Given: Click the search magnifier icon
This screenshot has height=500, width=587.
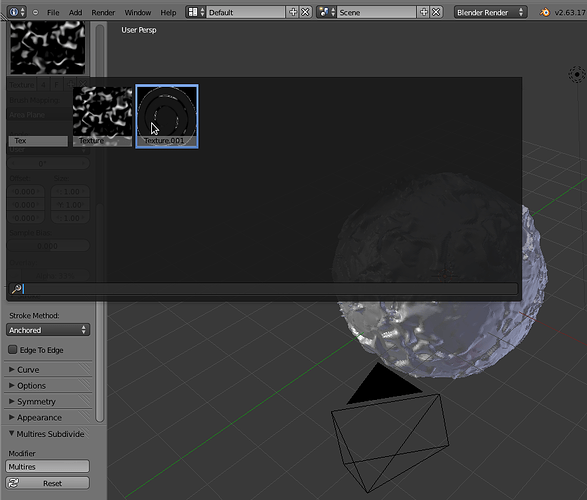Looking at the screenshot, I should [x=16, y=289].
